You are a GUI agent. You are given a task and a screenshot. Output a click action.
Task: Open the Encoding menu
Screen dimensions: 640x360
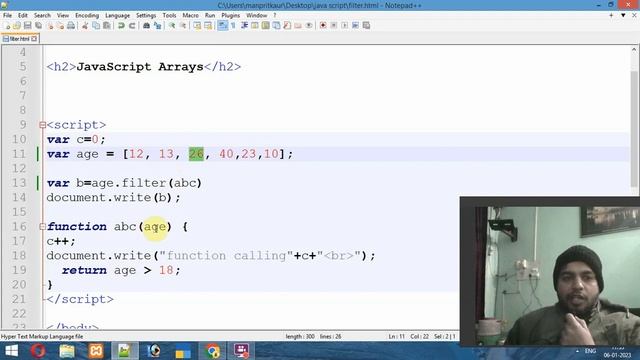[87, 16]
